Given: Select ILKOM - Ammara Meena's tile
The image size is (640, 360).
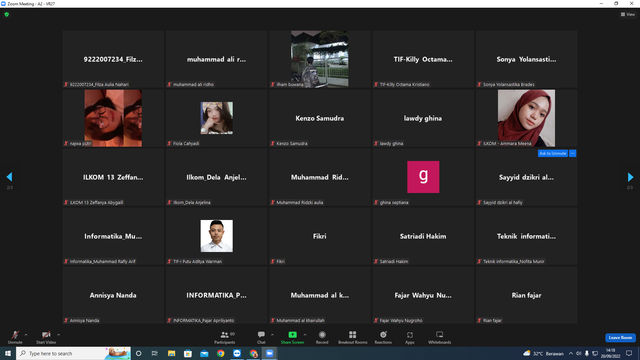Looking at the screenshot, I should pos(526,118).
